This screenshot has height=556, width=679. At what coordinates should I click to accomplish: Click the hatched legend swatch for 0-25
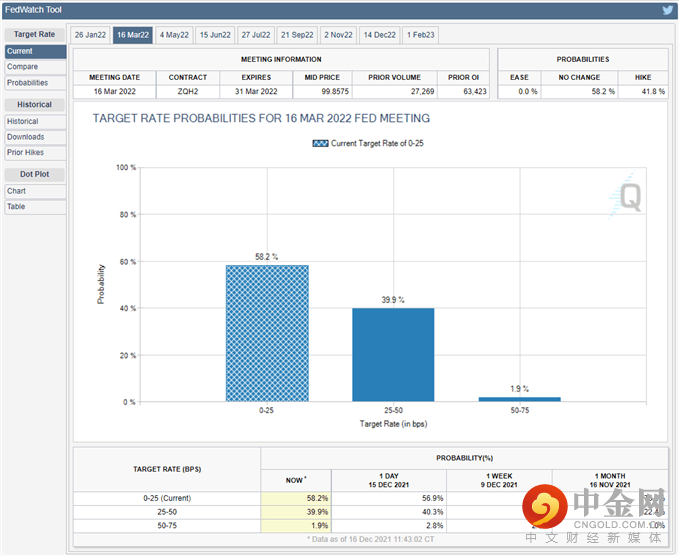(320, 144)
